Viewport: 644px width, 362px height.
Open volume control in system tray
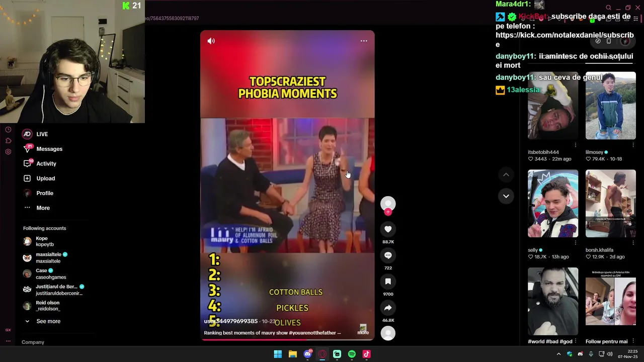click(x=610, y=354)
